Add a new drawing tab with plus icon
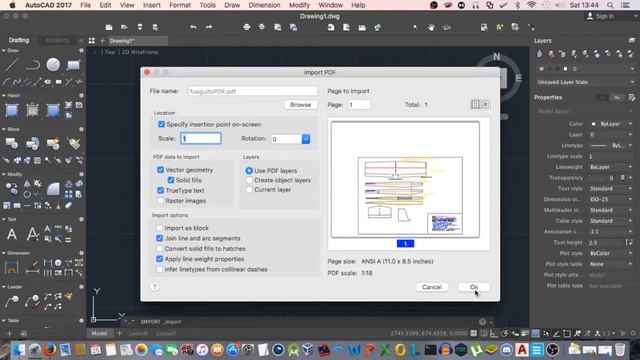This screenshot has width=640, height=360. tap(102, 40)
